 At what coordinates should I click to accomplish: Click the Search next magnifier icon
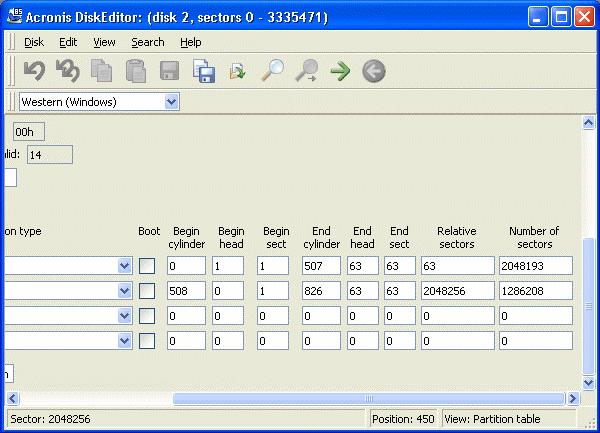(x=307, y=71)
